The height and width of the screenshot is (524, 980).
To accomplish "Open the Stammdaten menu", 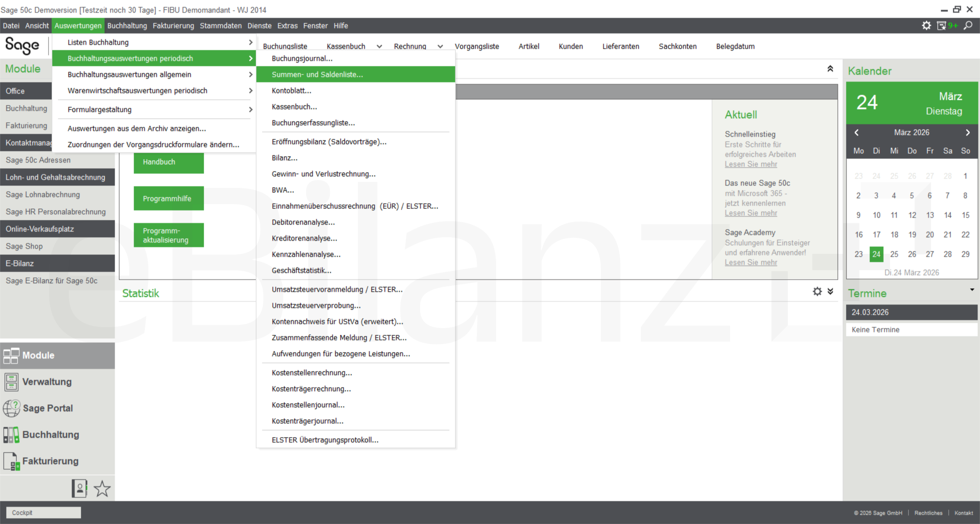I will (x=221, y=26).
